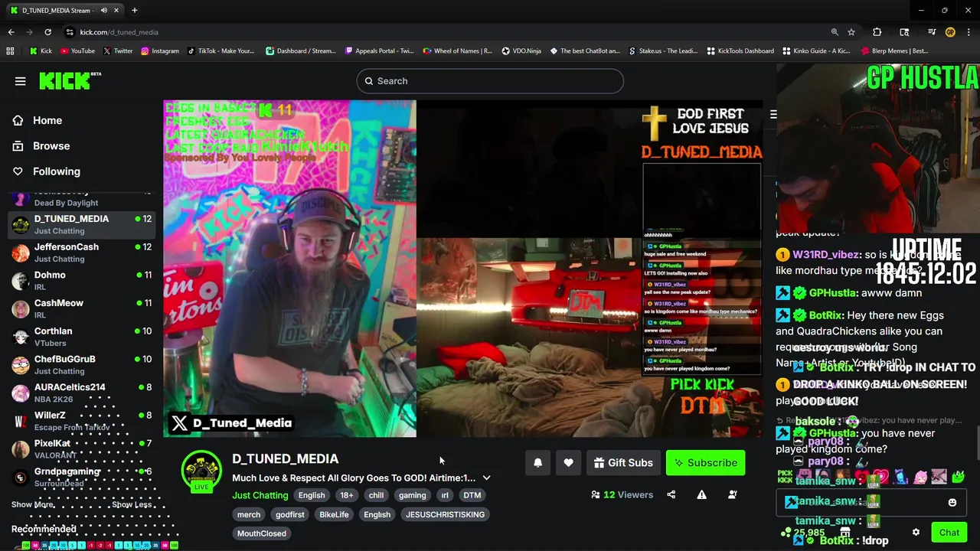The image size is (980, 551).
Task: Click the browser back arrow
Action: click(x=11, y=32)
